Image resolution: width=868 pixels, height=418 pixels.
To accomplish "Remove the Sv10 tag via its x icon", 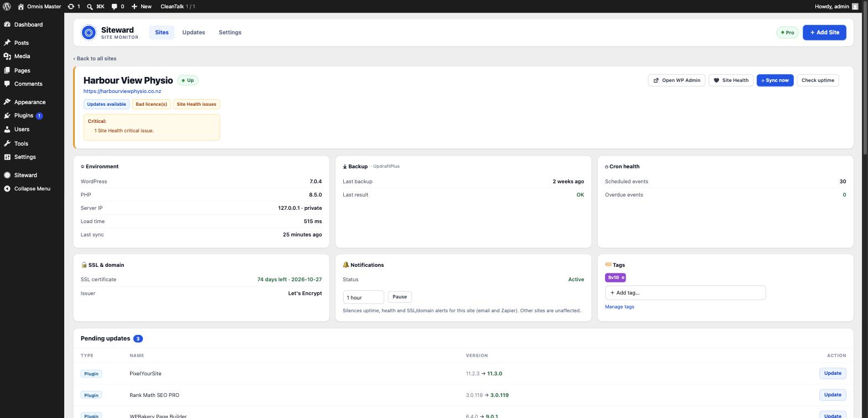I will pyautogui.click(x=623, y=278).
